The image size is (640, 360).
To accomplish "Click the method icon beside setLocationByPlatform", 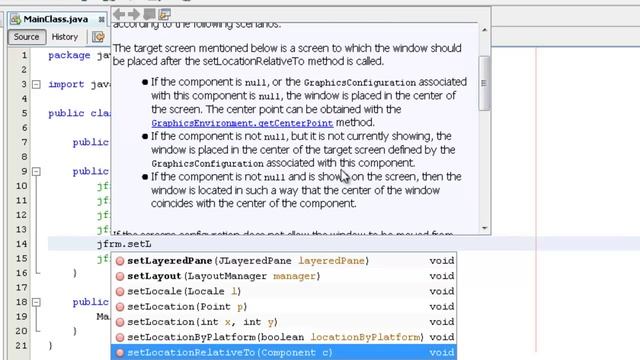I will tap(120, 338).
